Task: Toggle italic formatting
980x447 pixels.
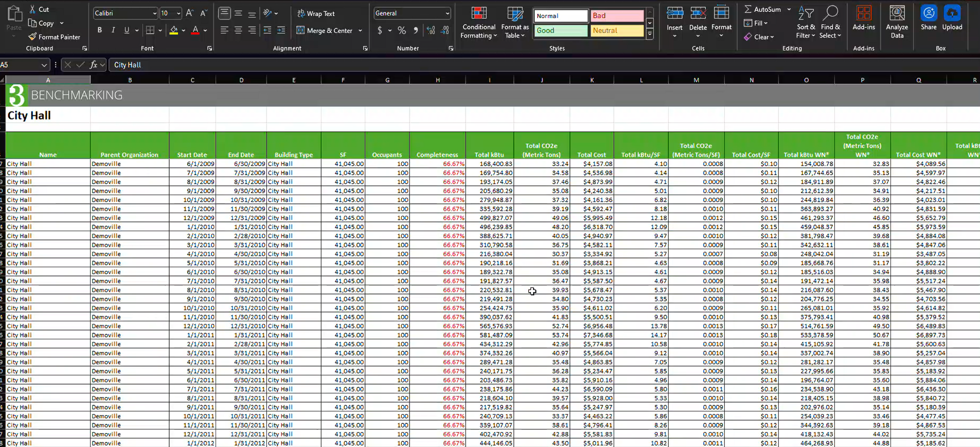Action: [x=113, y=30]
